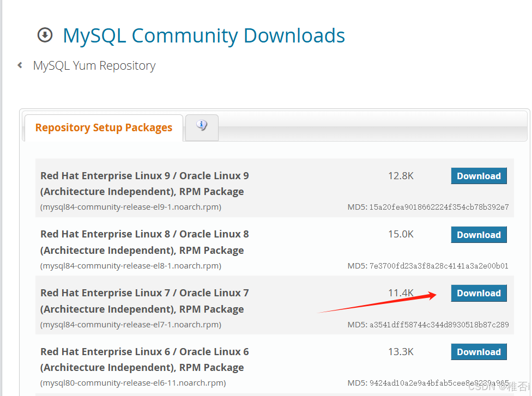
Task: Click Red Hat Enterprise Linux 7 package title
Action: click(x=144, y=301)
